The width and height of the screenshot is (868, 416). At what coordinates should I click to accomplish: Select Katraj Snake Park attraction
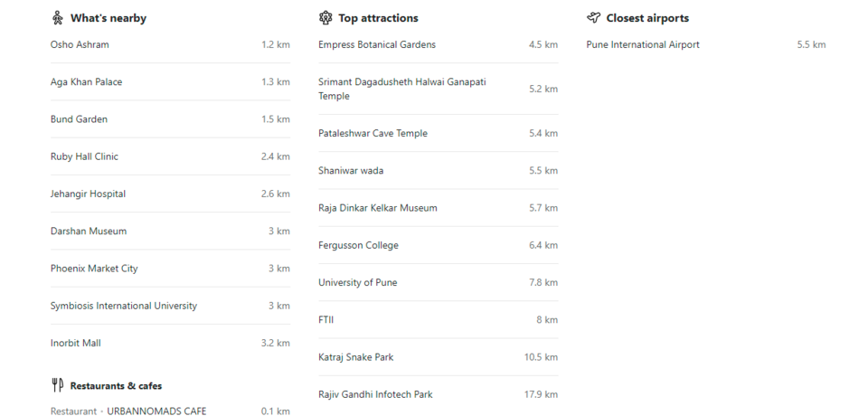pos(355,357)
